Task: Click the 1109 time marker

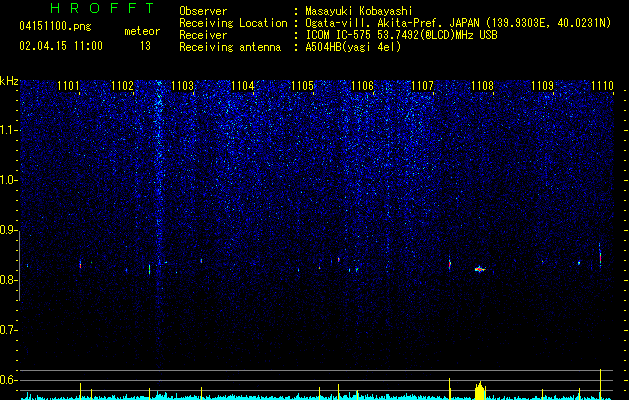Action: coord(542,86)
